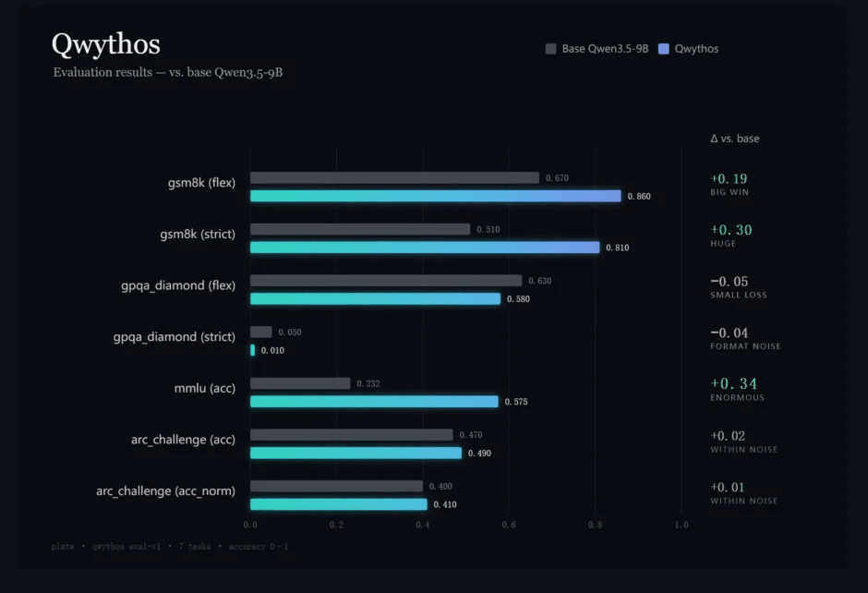This screenshot has height=593, width=868.
Task: Click the gsm8k (flex) base bar
Action: tap(394, 177)
